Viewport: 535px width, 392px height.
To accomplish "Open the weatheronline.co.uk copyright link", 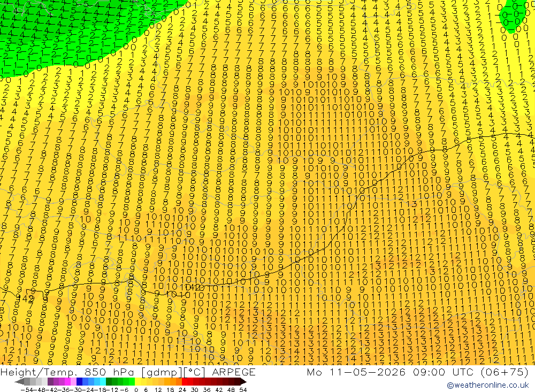I will coord(487,385).
